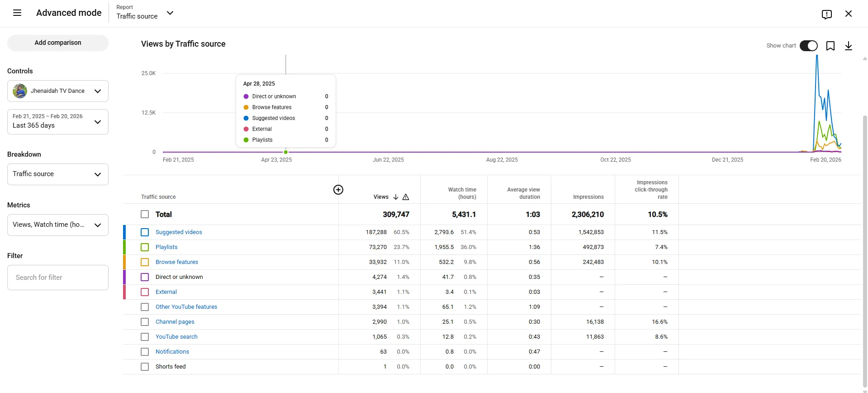The image size is (868, 393).
Task: Open the hamburger navigation menu
Action: point(17,13)
